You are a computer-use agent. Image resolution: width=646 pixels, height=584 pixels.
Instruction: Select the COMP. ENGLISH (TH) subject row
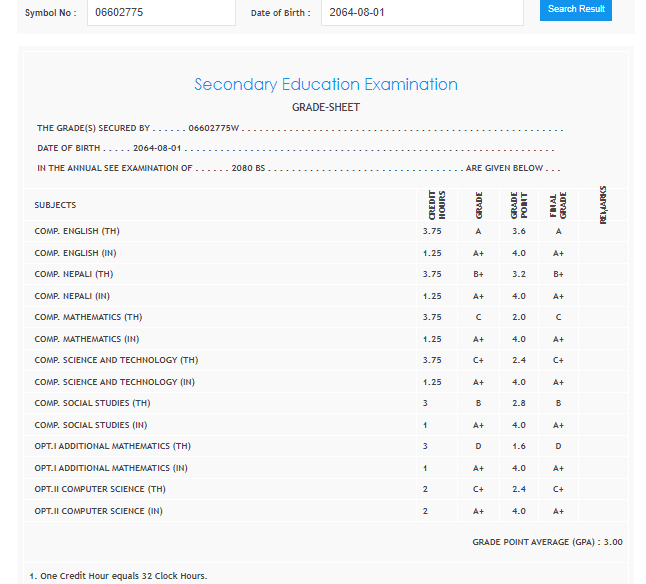click(x=77, y=231)
